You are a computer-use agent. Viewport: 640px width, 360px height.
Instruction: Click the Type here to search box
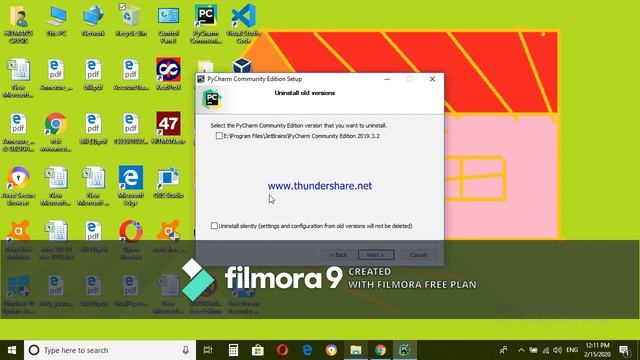click(109, 350)
